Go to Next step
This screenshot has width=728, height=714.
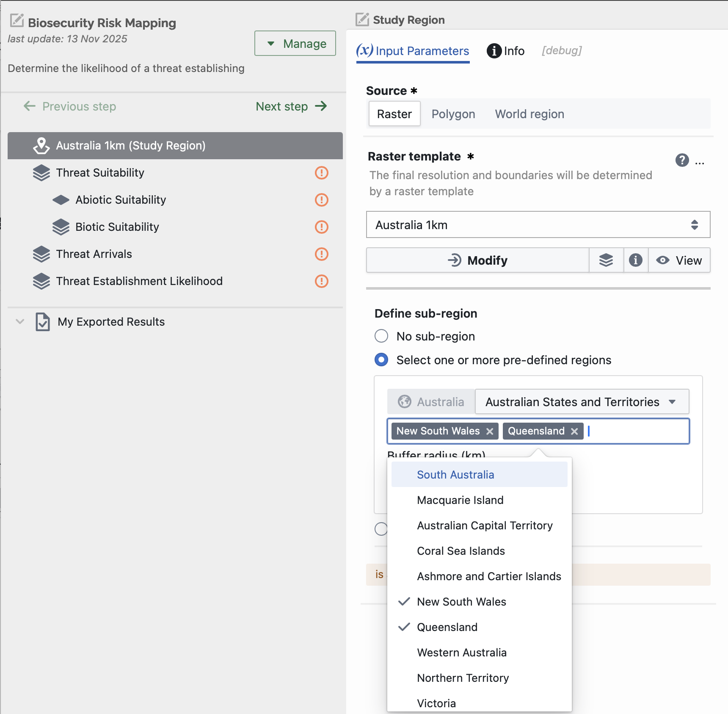point(291,106)
